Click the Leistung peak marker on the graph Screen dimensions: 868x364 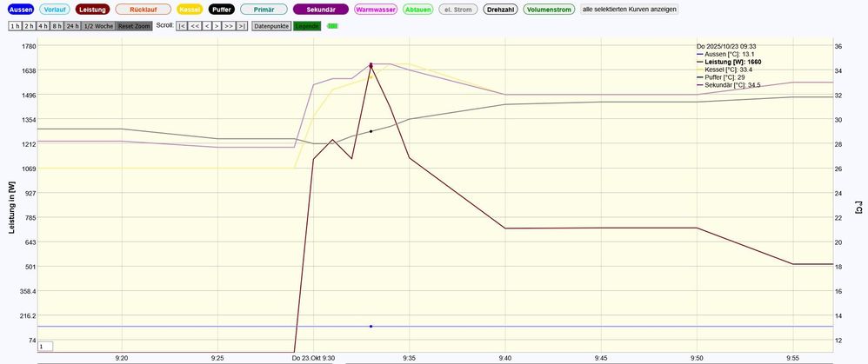tap(371, 65)
